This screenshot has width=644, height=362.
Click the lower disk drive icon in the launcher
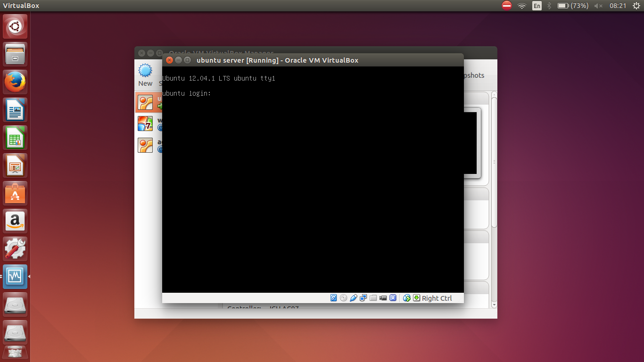click(x=15, y=332)
